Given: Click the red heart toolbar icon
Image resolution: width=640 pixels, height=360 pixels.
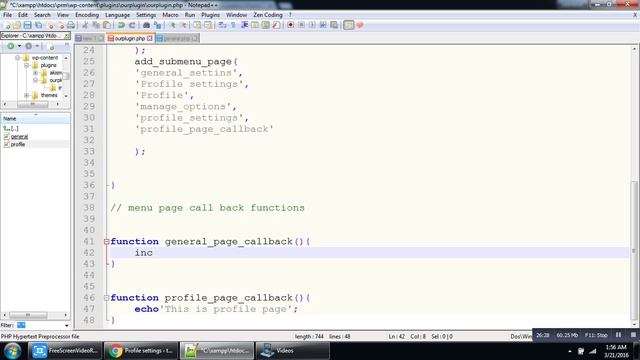Looking at the screenshot, I should pos(360,25).
